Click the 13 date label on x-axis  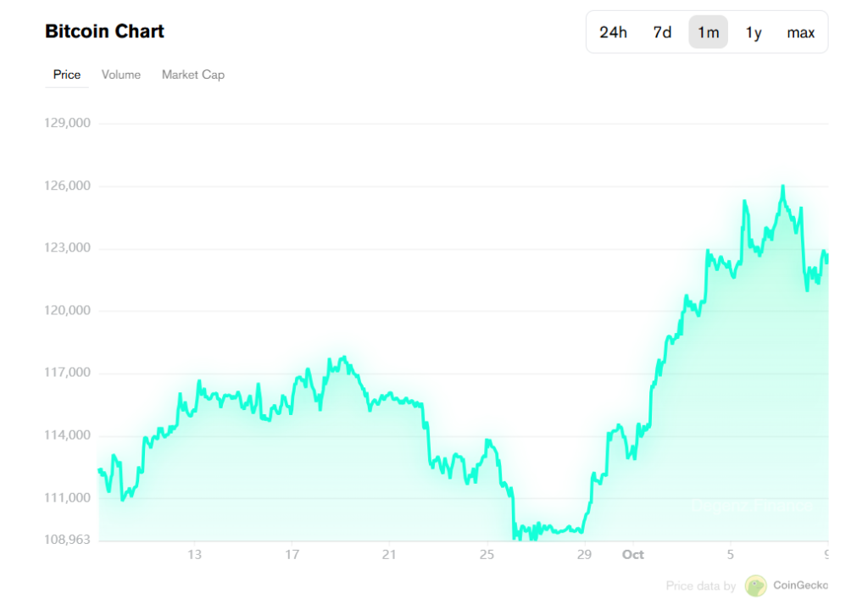(x=195, y=554)
